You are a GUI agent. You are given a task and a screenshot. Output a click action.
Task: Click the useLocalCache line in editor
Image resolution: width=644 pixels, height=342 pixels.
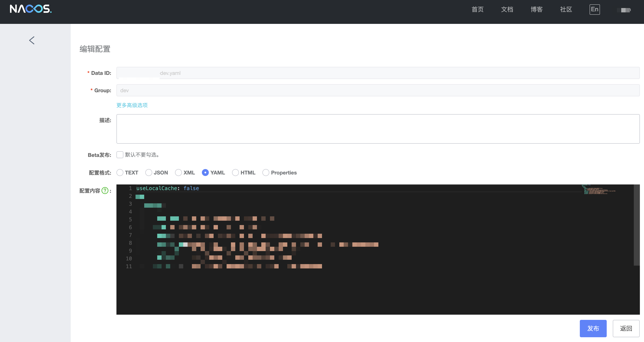coord(167,188)
